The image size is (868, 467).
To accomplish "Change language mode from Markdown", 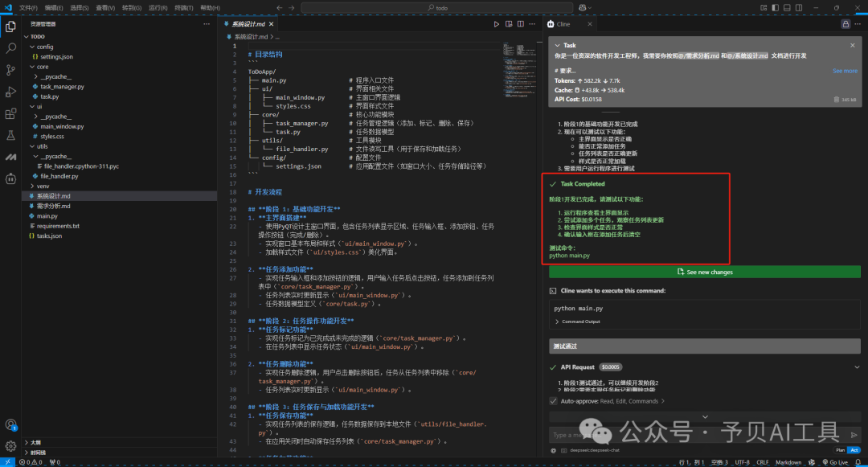I will point(788,462).
